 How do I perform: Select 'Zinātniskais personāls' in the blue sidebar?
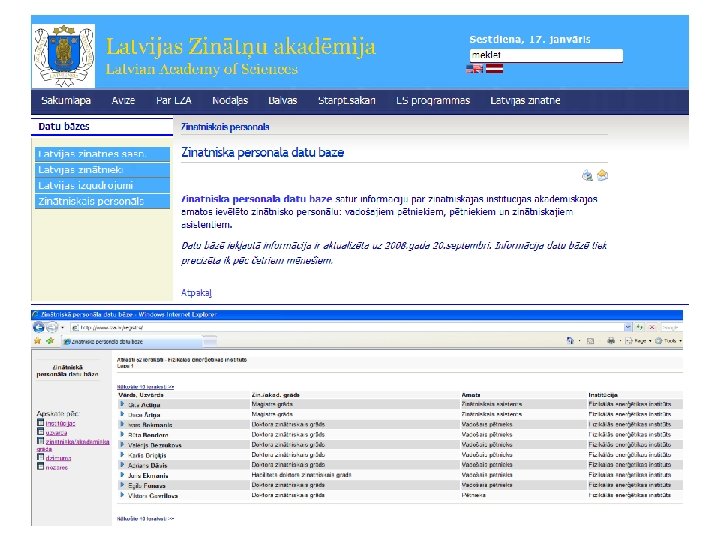click(x=102, y=201)
